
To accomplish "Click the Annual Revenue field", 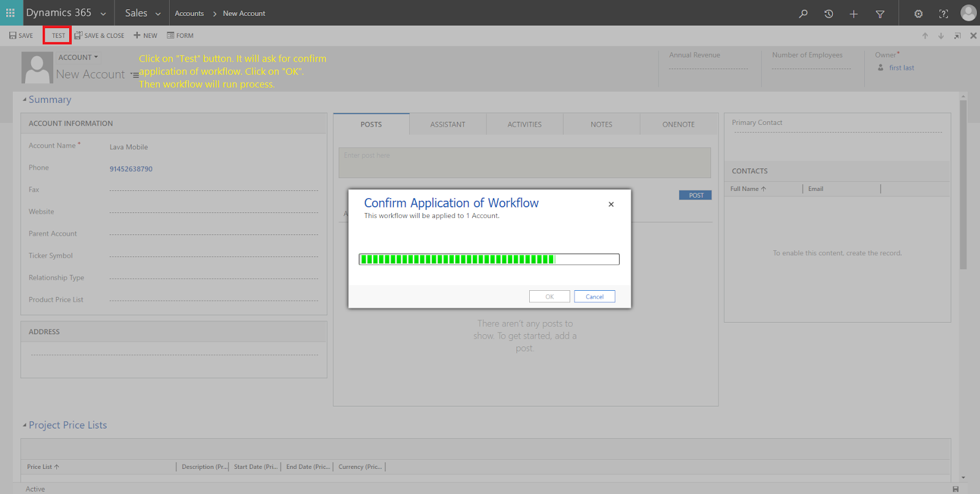I will (x=709, y=68).
